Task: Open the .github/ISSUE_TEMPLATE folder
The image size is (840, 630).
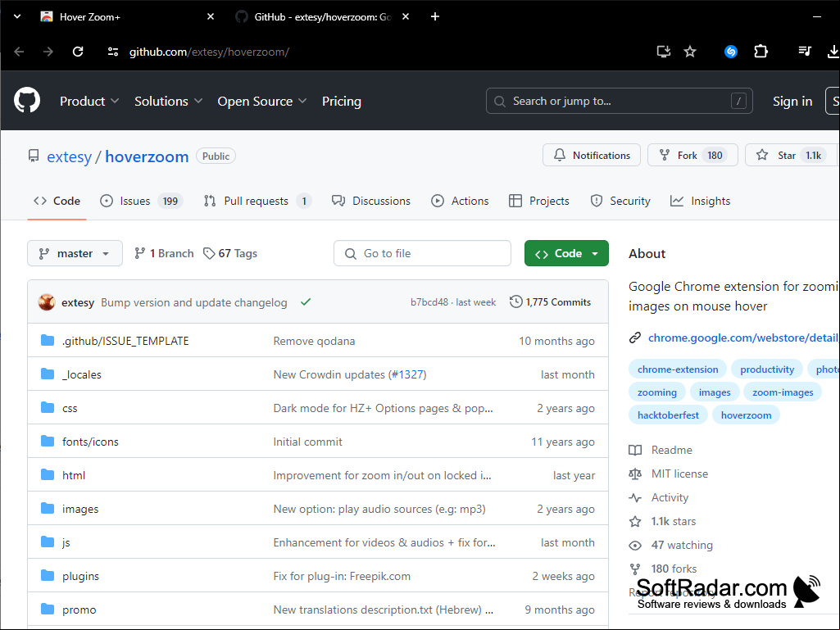Action: click(x=125, y=341)
